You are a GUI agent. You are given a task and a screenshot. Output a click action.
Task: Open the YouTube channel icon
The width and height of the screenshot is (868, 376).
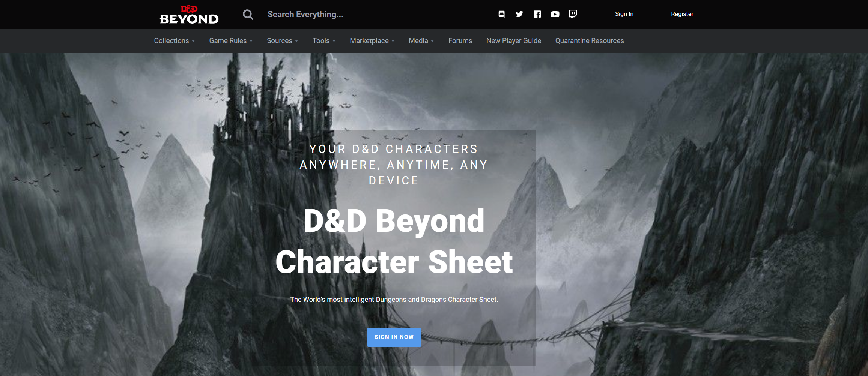click(x=555, y=14)
